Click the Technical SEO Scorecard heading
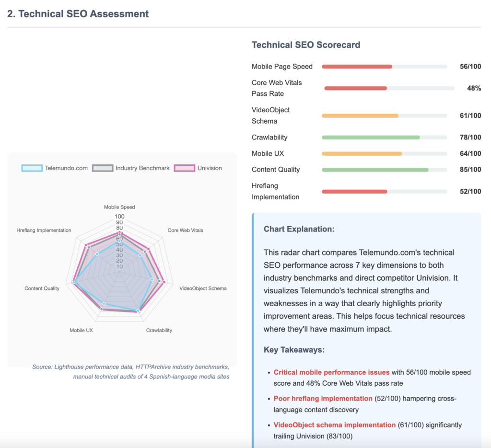 coord(306,45)
